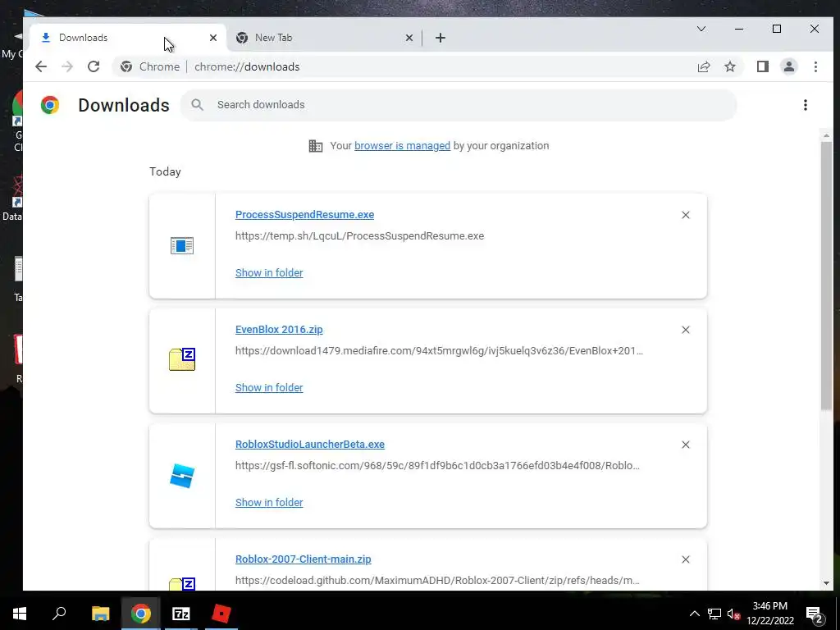Remove EvenBlox 2016.zip from the list
This screenshot has width=840, height=630.
pos(685,330)
